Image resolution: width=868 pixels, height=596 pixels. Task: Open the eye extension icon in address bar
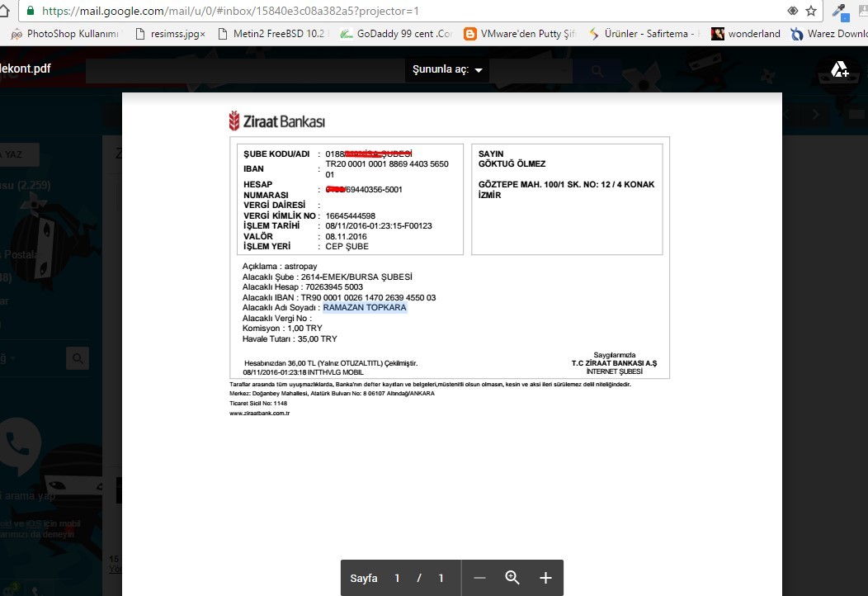(x=793, y=11)
